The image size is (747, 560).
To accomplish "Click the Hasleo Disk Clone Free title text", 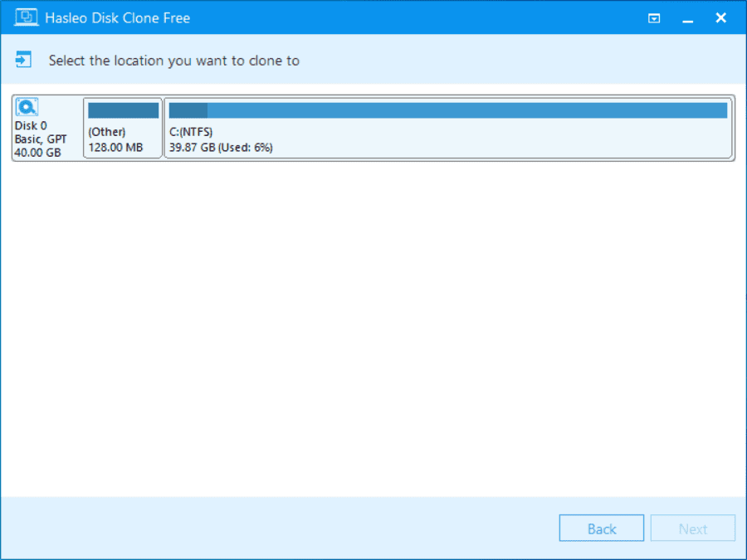I will click(x=117, y=18).
